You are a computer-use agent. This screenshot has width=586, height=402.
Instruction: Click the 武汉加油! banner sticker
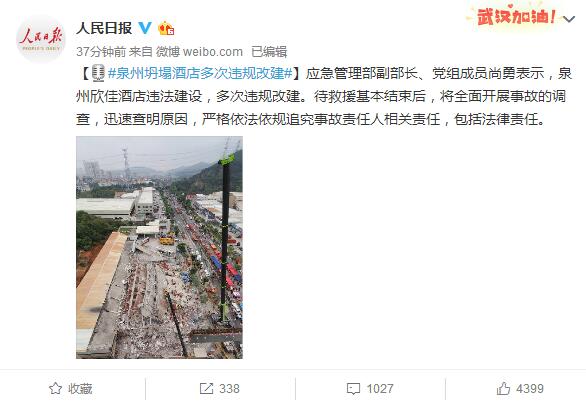(x=516, y=17)
